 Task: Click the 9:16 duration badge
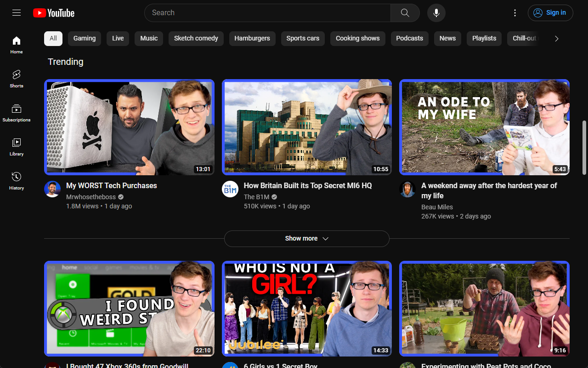tap(560, 351)
